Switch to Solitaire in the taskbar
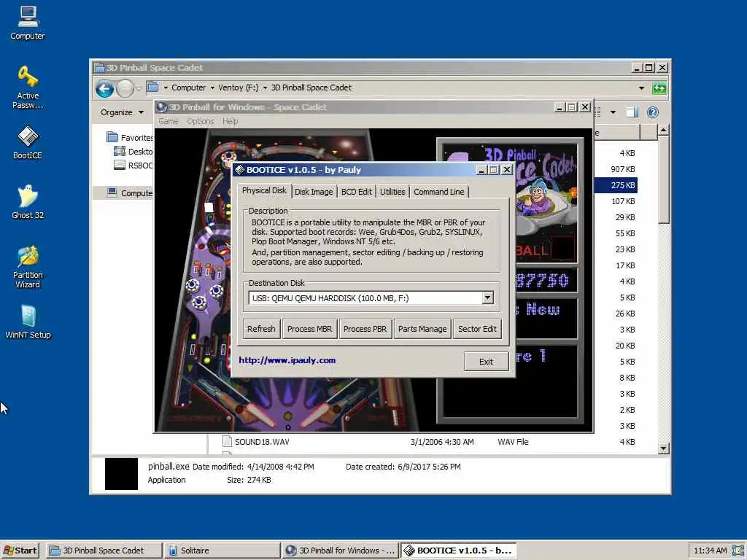This screenshot has height=560, width=747. tap(222, 551)
